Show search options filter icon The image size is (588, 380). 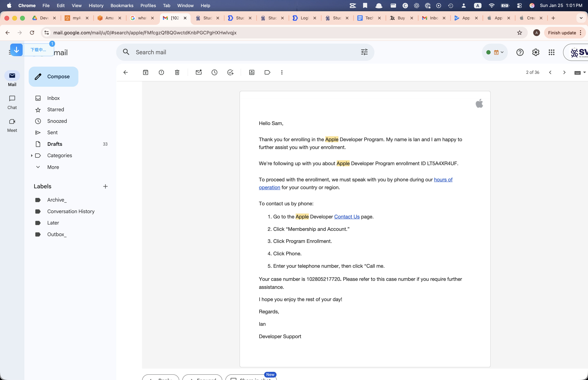pyautogui.click(x=364, y=52)
